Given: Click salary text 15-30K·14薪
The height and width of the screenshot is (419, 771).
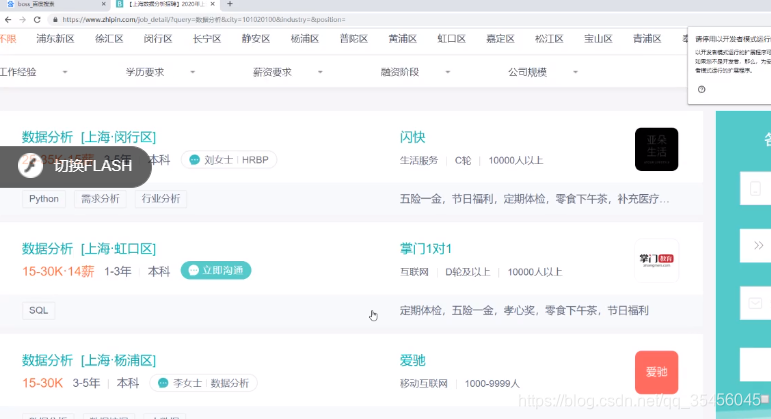Looking at the screenshot, I should (58, 271).
